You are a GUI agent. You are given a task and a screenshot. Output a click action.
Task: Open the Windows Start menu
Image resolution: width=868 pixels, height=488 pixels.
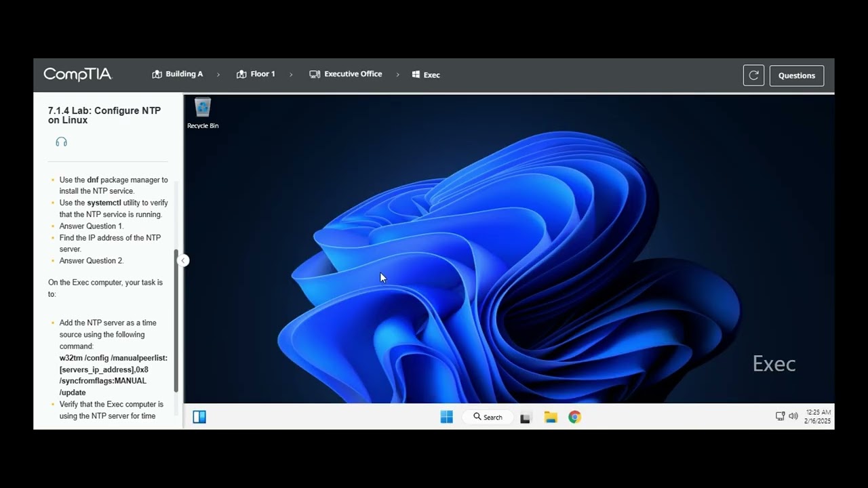[x=446, y=417]
